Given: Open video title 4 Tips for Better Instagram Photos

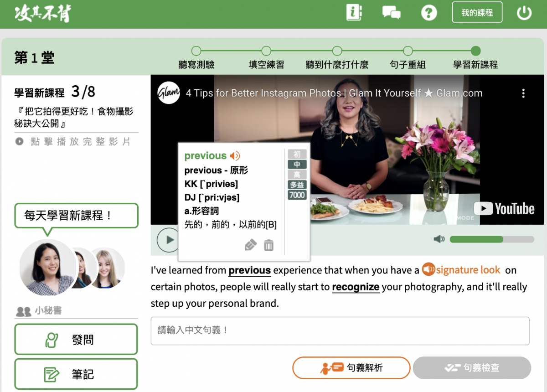Looking at the screenshot, I should pos(334,93).
